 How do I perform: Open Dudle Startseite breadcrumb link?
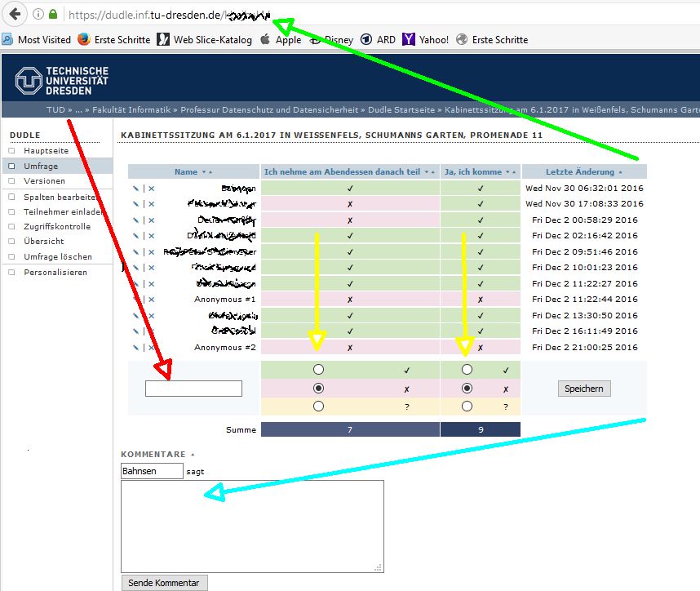[x=401, y=110]
